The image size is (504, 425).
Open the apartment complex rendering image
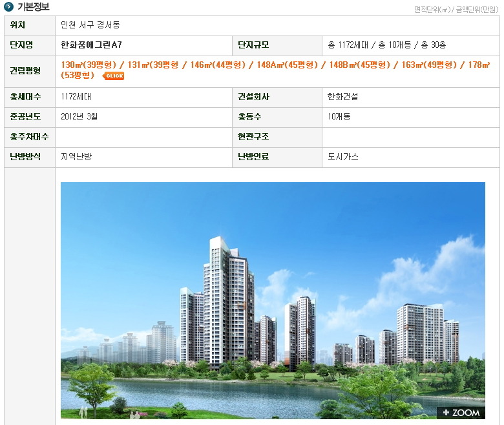(273, 300)
